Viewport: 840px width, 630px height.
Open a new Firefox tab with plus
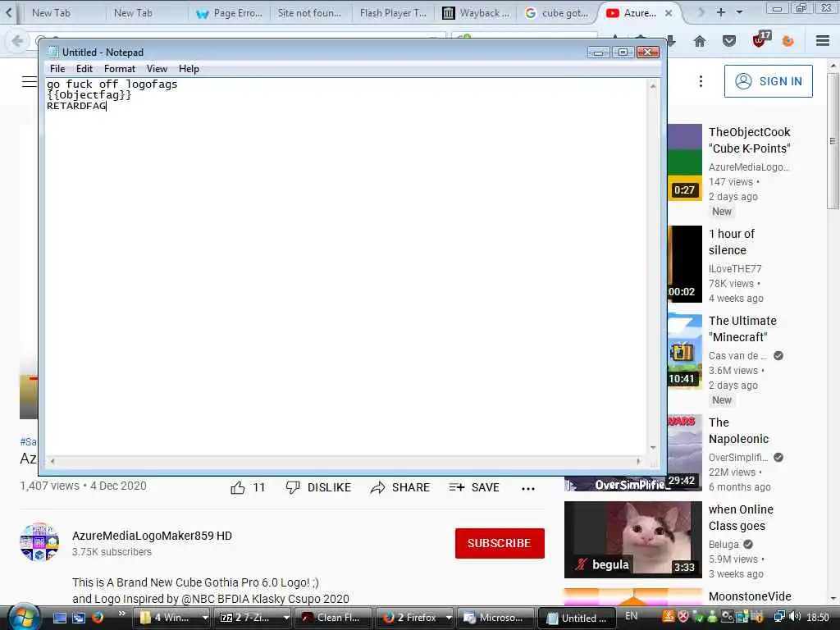coord(721,12)
